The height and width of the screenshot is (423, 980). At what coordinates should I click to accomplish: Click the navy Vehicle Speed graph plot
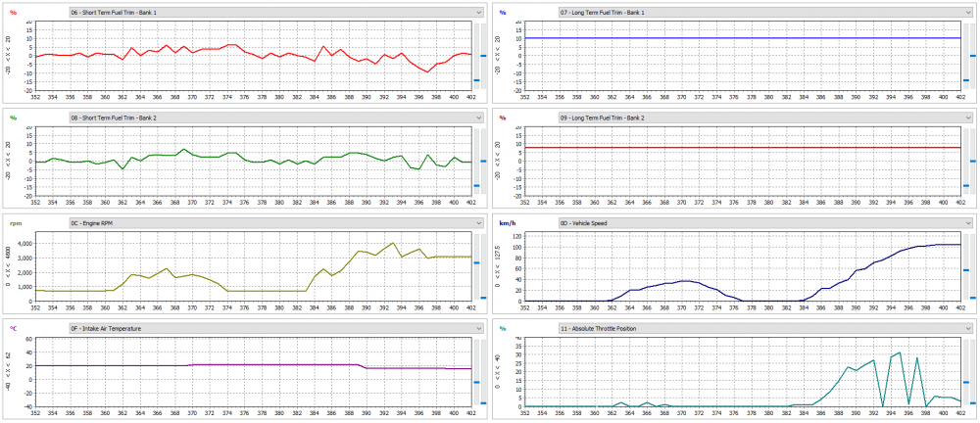(x=743, y=266)
